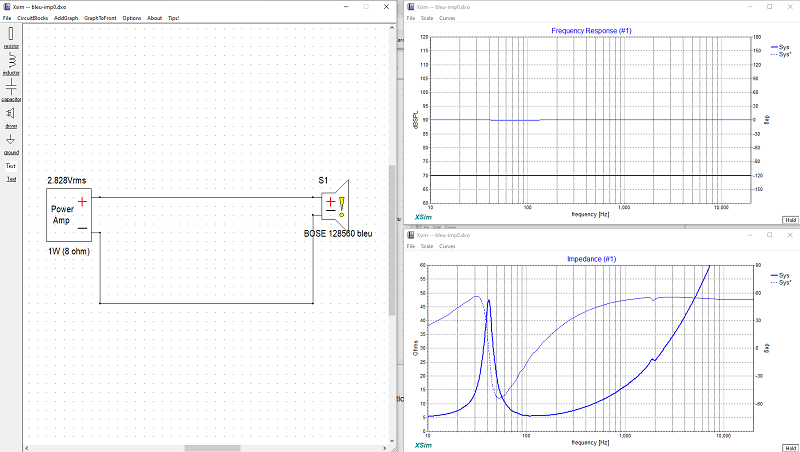Click the scroll-up arrow of the schematic scrollbar
This screenshot has height=452, width=800.
[392, 28]
